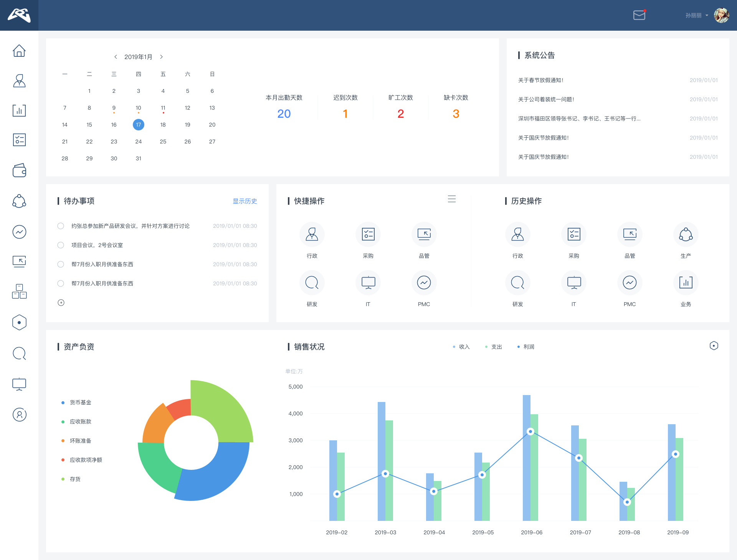
Task: Toggle 应收账款 in the pie legend
Action: point(76,422)
